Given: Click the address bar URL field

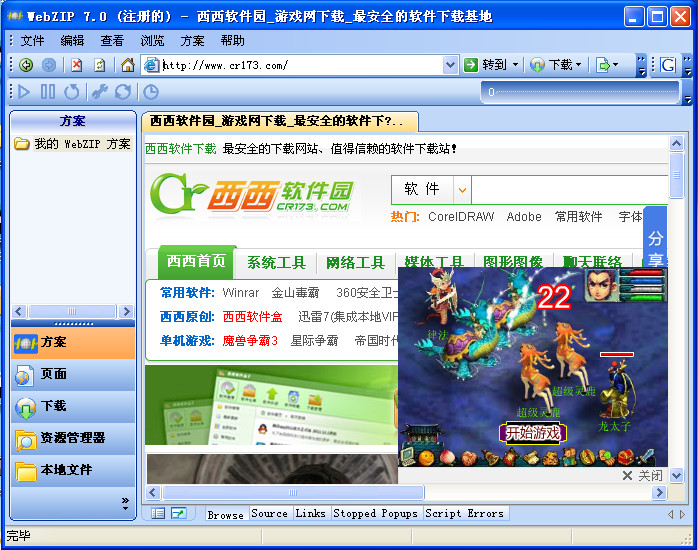Looking at the screenshot, I should pos(302,65).
